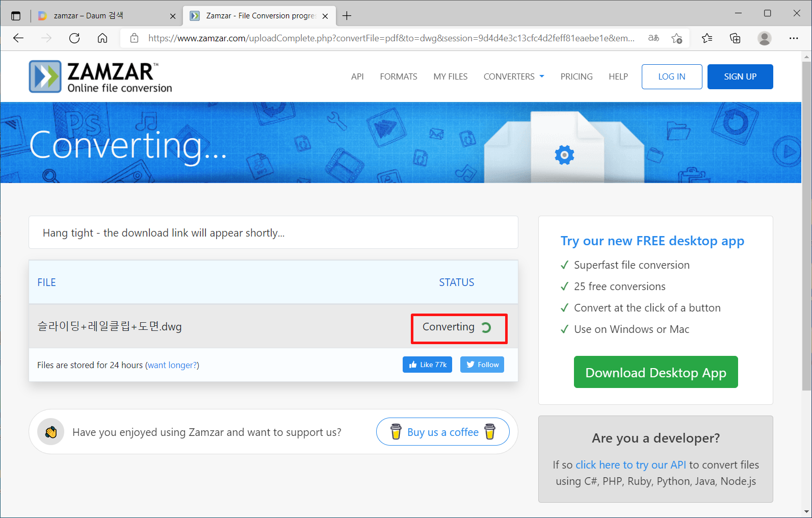Screen dimensions: 812x518
Task: Click the browser Back arrow
Action: coord(18,38)
